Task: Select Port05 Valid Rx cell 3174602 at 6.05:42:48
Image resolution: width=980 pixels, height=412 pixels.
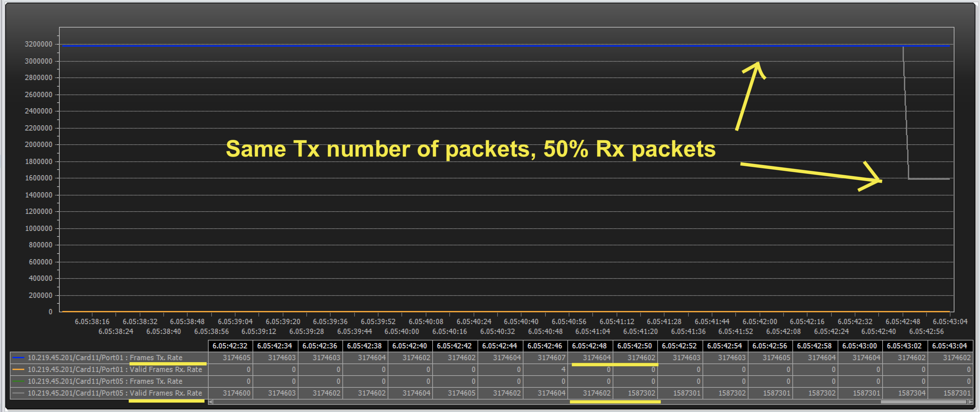Action: click(590, 393)
